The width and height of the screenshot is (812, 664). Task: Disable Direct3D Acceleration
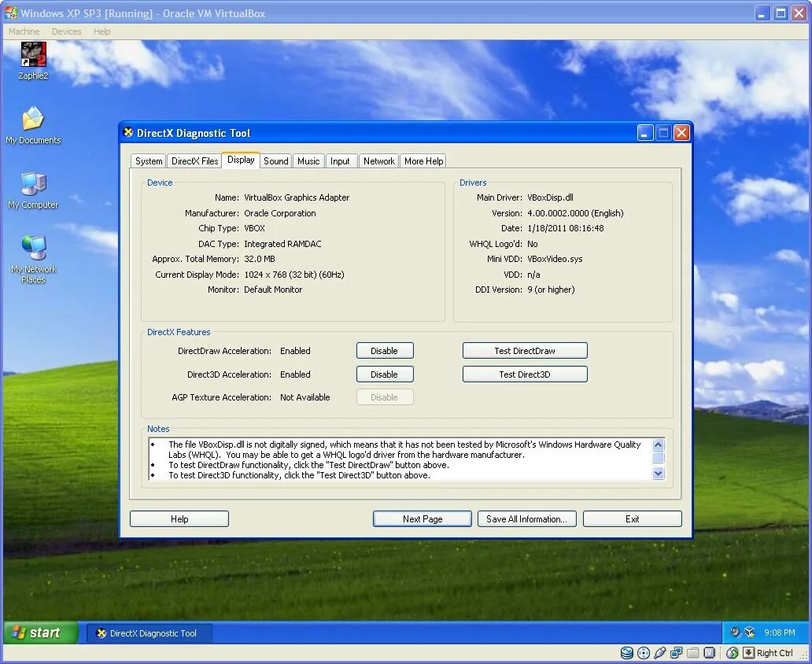[385, 374]
